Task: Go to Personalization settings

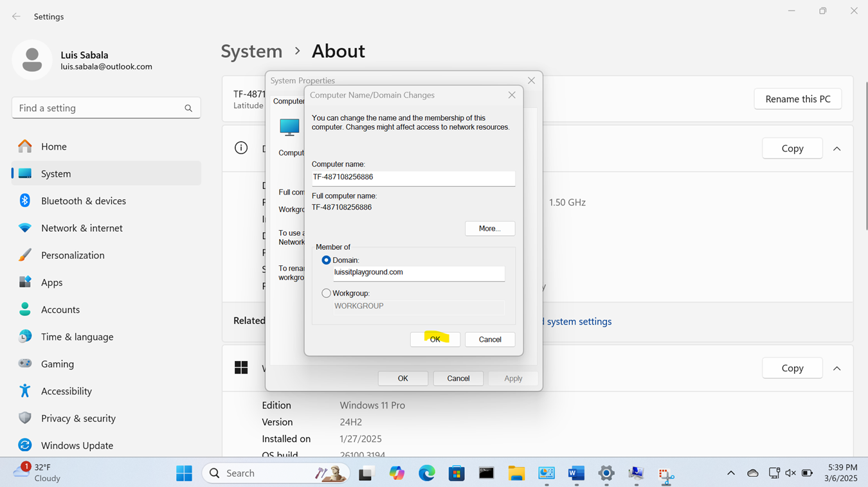Action: click(106, 255)
